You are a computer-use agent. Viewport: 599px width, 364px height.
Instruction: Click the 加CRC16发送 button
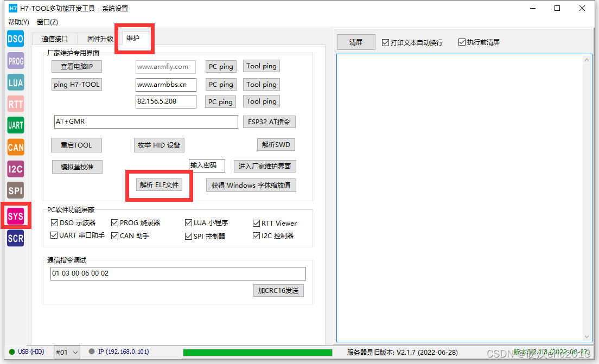pyautogui.click(x=278, y=291)
